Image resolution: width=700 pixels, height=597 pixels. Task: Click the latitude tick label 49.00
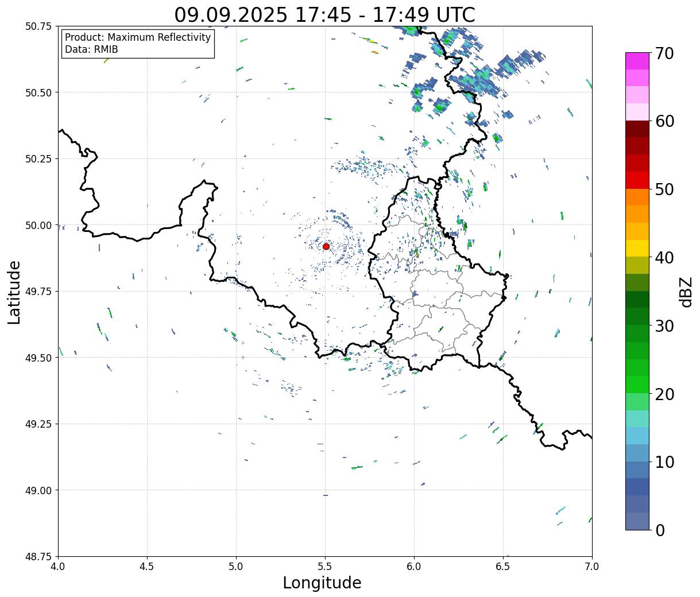tap(38, 490)
